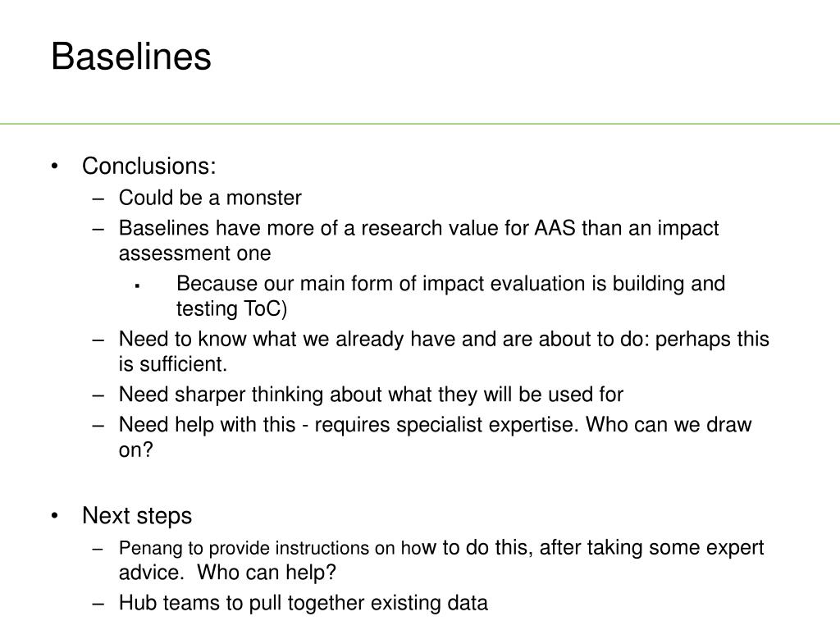Image resolution: width=840 pixels, height=630 pixels.
Task: Click the bullet before Next steps
Action: click(55, 516)
